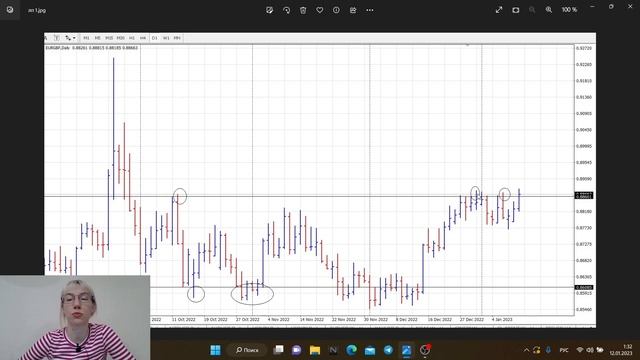Open the Teams chat taskbar icon
Viewport: 640px width, 360px height.
297,350
